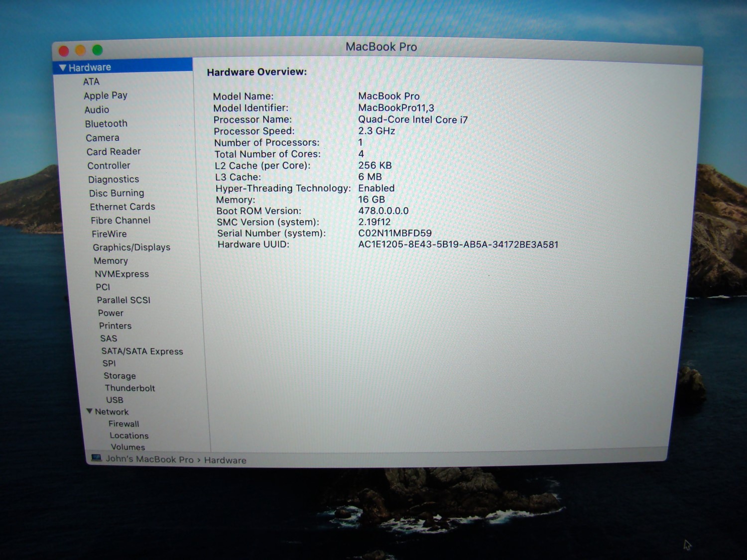The width and height of the screenshot is (747, 560).
Task: Click the Serial Number value text
Action: tap(395, 233)
